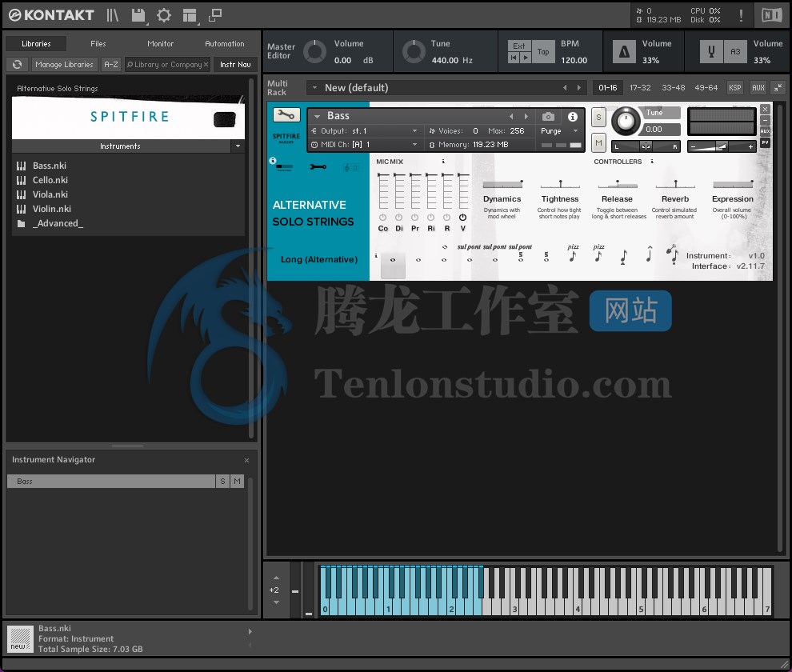The width and height of the screenshot is (792, 672).
Task: Open Cello.nki in the library list
Action: 50,180
